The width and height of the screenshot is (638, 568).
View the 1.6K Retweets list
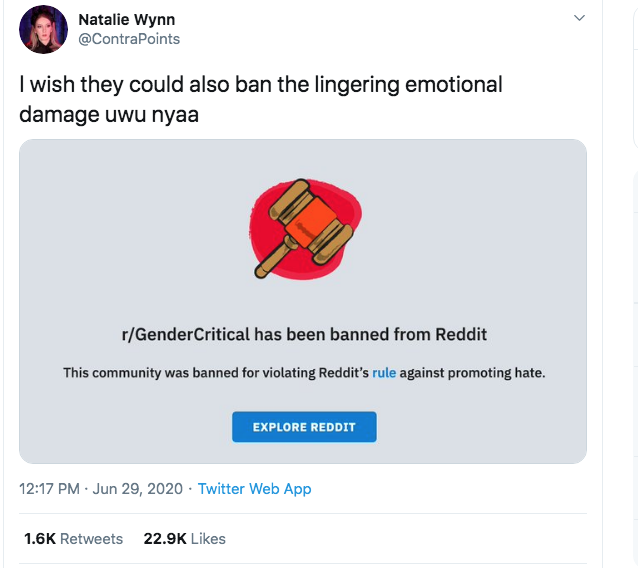(x=73, y=538)
